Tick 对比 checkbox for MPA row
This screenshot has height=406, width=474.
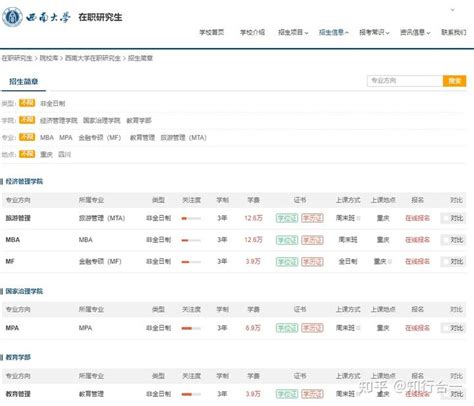pyautogui.click(x=445, y=328)
